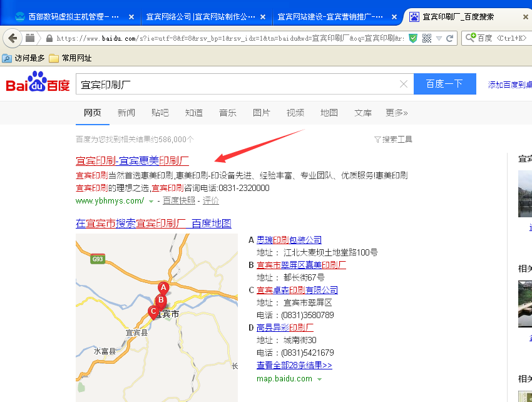Screen dimensions: 532x402
Task: Open the 在宜宾市搜索宜宾印刷厂_百度地图 result
Action: pyautogui.click(x=154, y=224)
